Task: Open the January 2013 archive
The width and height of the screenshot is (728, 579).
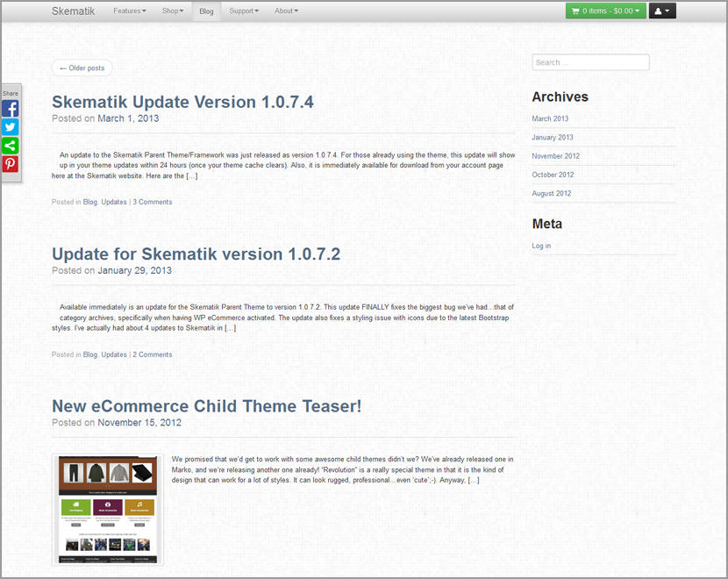Action: (552, 138)
